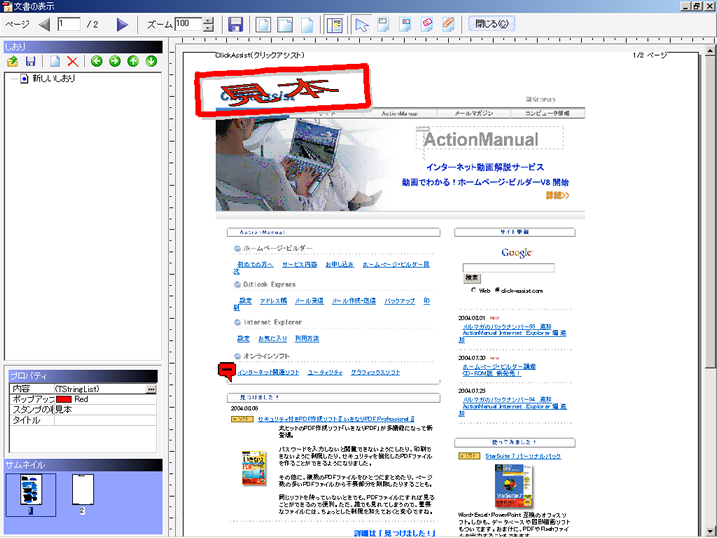The image size is (717, 538).
Task: Click the サムネイル panel header
Action: pos(83,465)
